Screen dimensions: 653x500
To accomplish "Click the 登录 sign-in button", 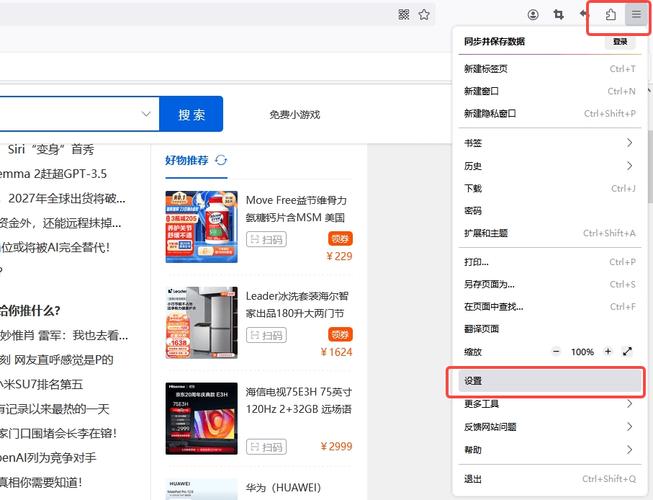I will pos(620,42).
